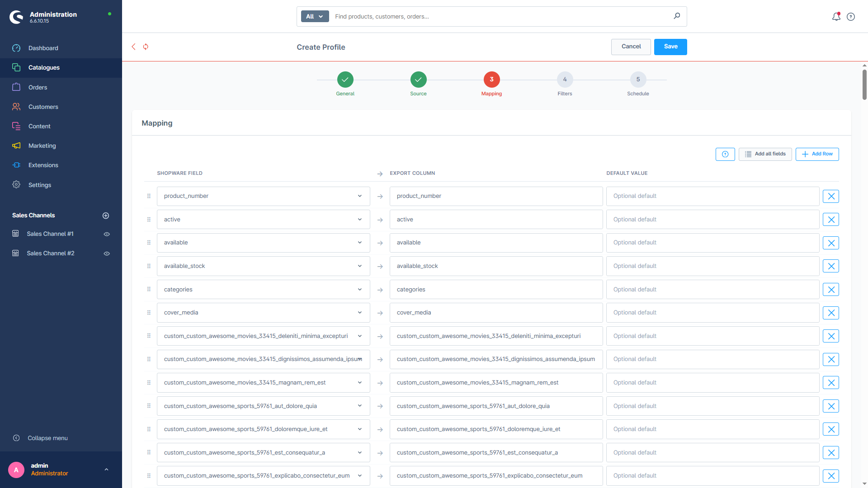Screen dimensions: 868x488
Task: Click the drag handle of the available row
Action: pos(149,243)
